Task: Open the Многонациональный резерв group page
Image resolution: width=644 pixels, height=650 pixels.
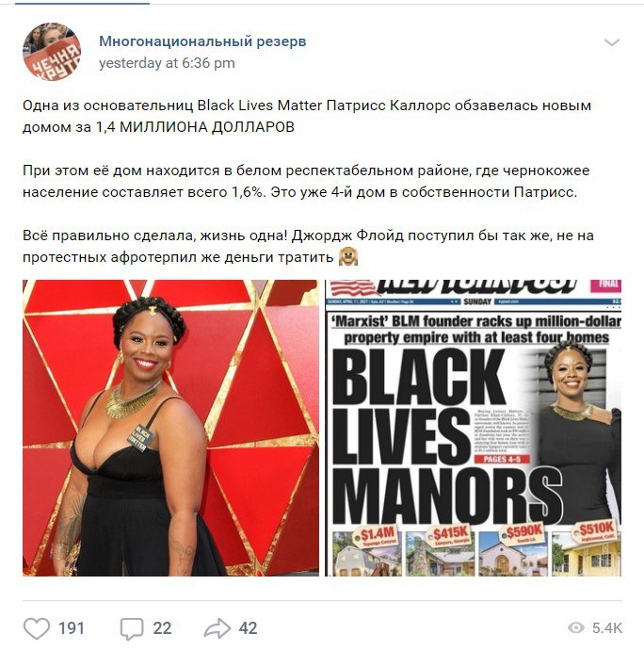Action: tap(202, 41)
